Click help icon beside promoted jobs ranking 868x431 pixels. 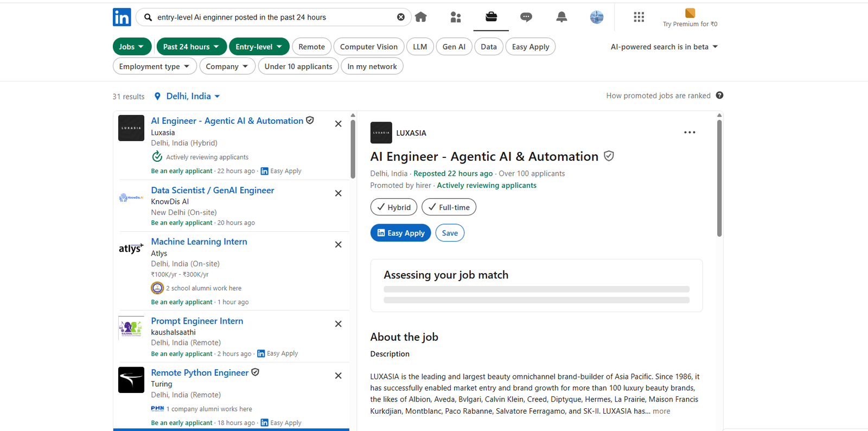coord(719,96)
